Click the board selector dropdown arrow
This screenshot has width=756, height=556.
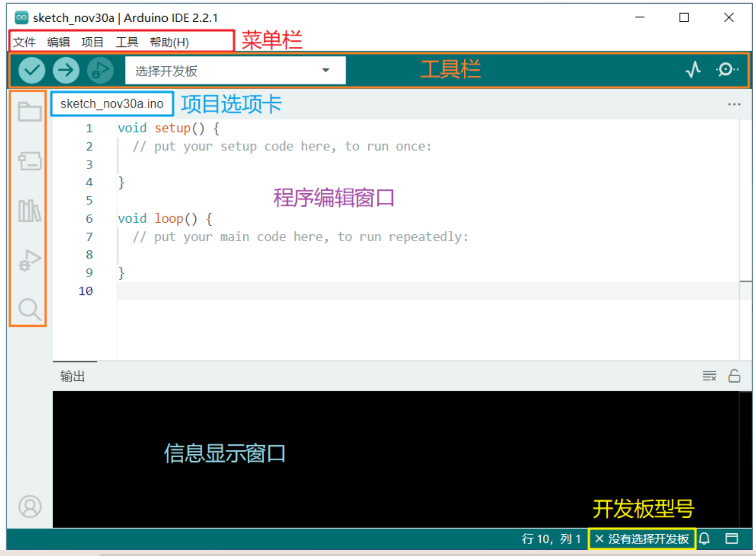coord(325,70)
